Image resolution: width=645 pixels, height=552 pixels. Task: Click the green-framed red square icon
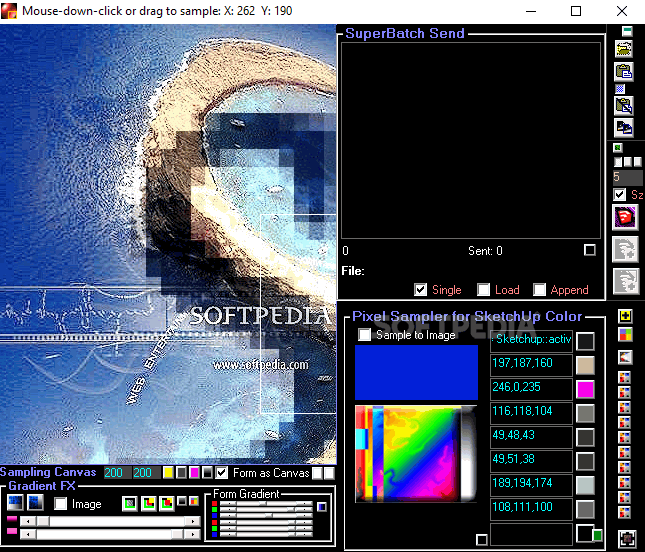coord(167,503)
